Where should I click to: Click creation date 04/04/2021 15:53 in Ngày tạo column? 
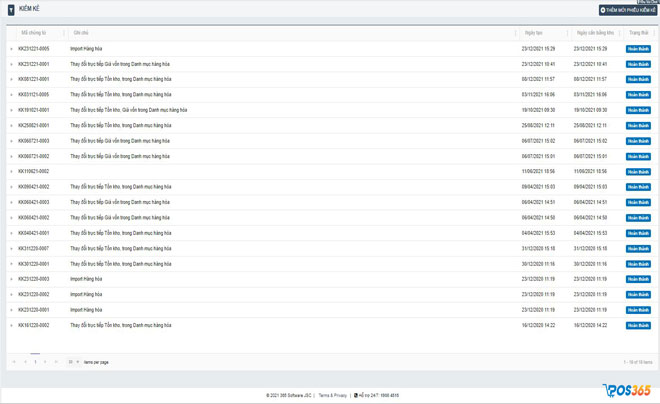(538, 233)
